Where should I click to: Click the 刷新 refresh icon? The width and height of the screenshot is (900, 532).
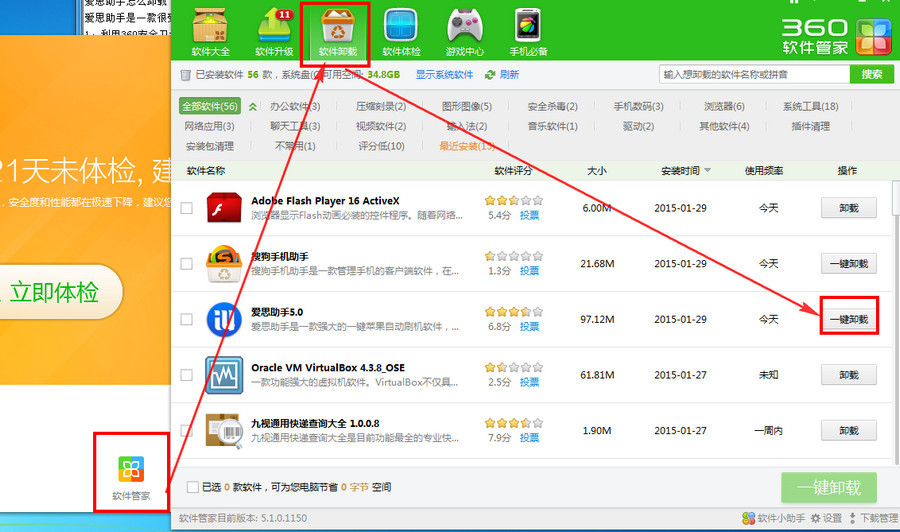click(491, 75)
